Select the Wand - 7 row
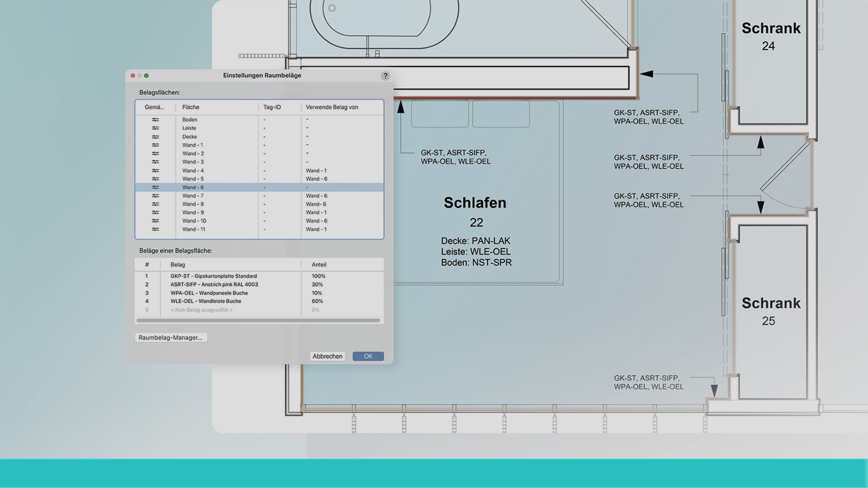868x488 pixels. click(x=259, y=196)
